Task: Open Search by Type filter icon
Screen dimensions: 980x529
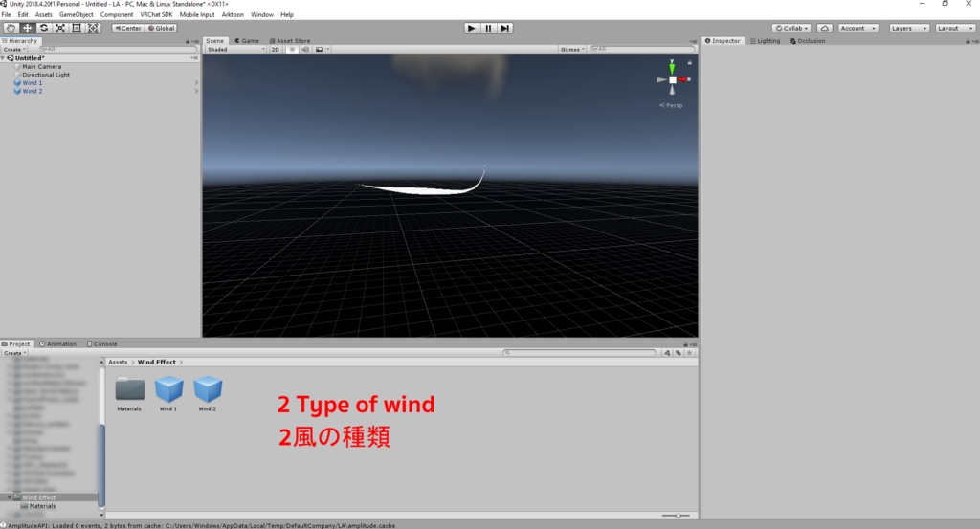Action: [x=667, y=353]
